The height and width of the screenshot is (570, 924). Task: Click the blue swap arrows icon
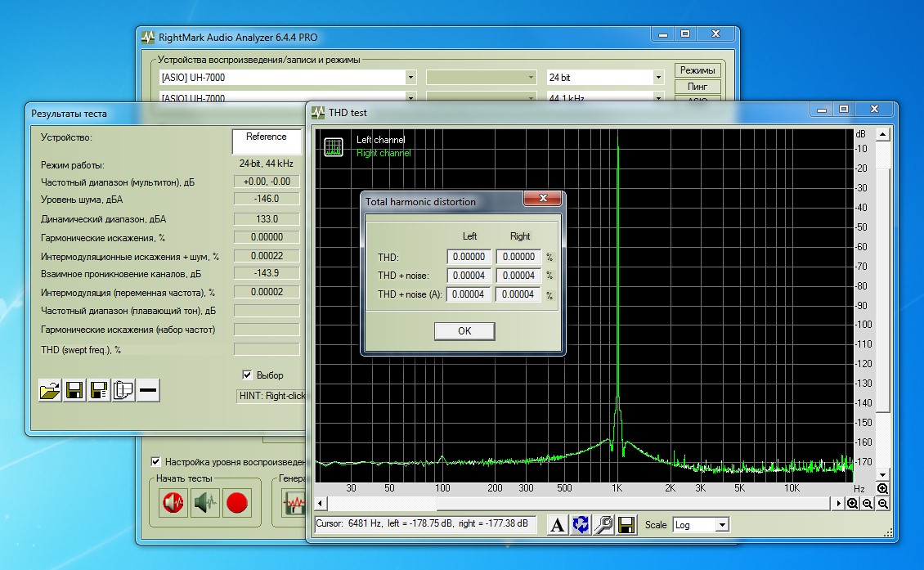coord(581,524)
